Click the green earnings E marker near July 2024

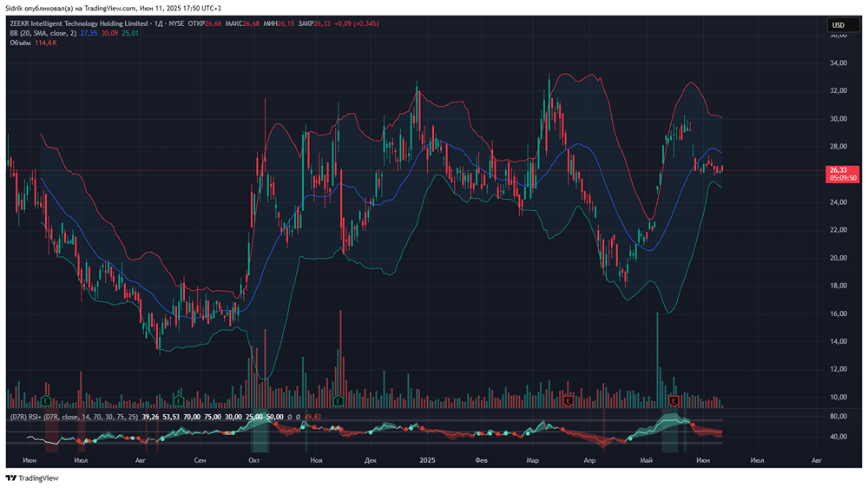[x=46, y=400]
